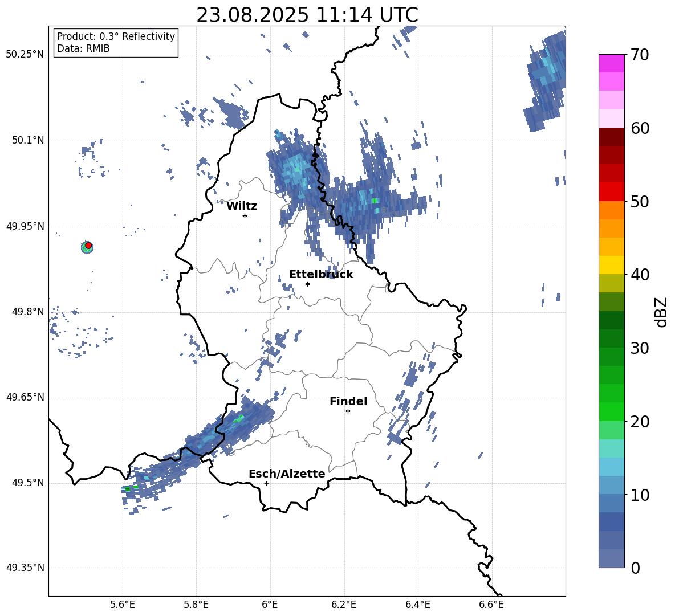This screenshot has height=616, width=675.
Task: Click the 6°E longitude label
Action: 270,605
